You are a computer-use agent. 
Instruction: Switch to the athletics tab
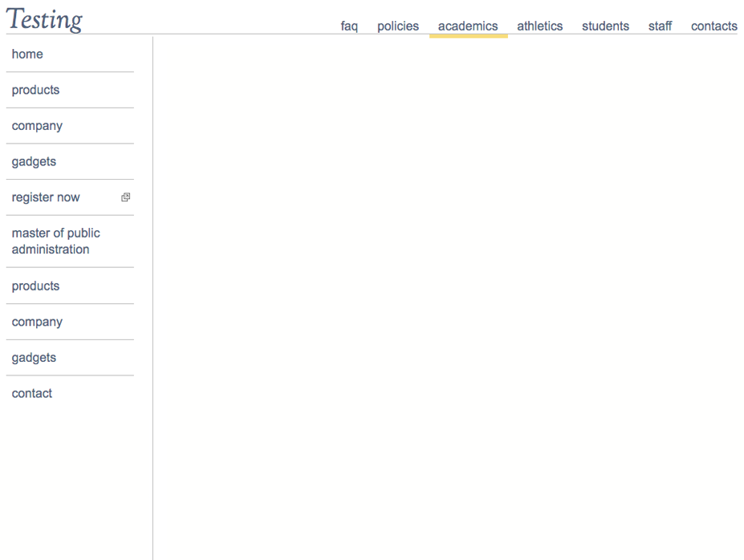tap(539, 26)
